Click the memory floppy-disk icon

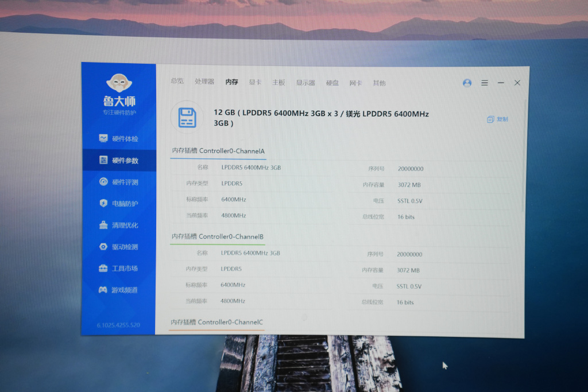pyautogui.click(x=187, y=117)
